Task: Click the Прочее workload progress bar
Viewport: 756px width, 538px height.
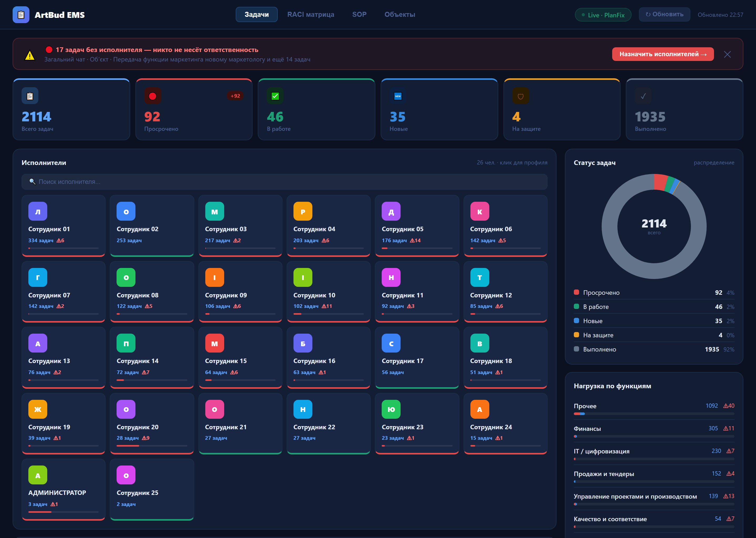Action: (x=654, y=414)
